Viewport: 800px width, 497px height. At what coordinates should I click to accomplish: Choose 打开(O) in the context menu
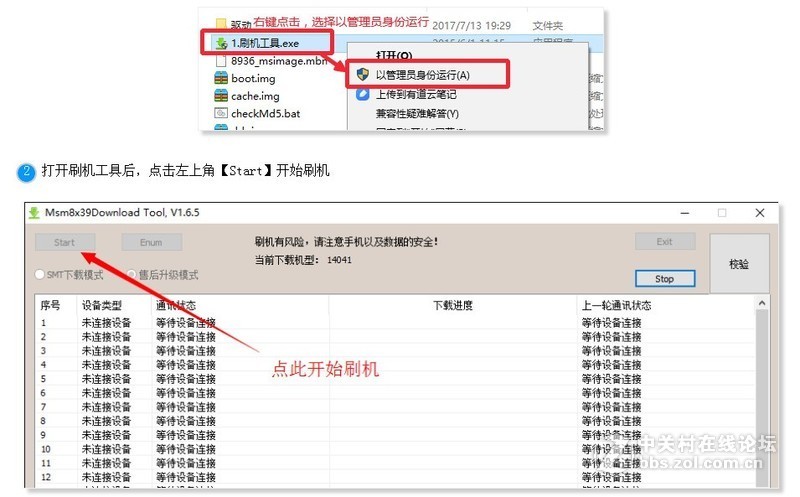click(x=394, y=55)
